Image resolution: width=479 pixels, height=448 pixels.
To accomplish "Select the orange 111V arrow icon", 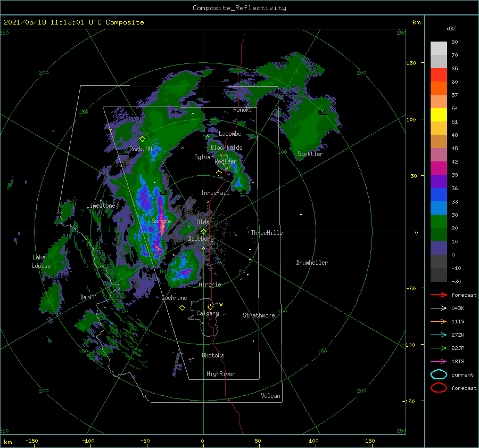I will click(439, 321).
